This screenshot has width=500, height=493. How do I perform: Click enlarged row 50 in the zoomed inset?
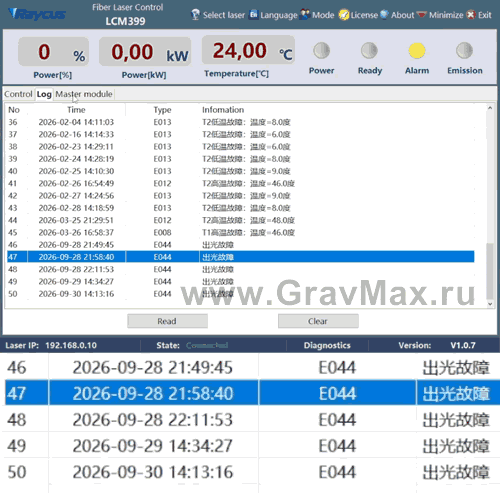[x=251, y=472]
